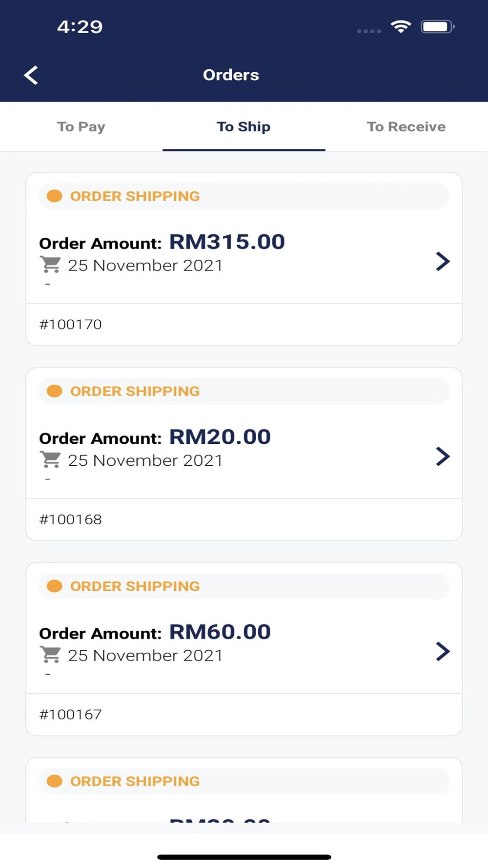Screen dimensions: 488x868
Task: Open details chevron for RM315.00 order
Action: click(x=443, y=261)
